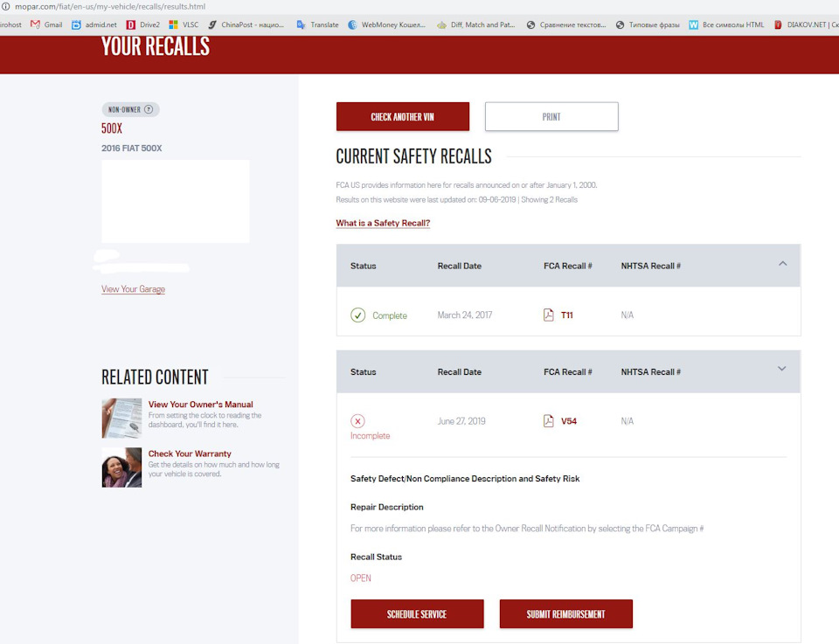Open the DIAKOV.NET bookmark
Viewport: 839px width, 644px height.
tap(807, 24)
